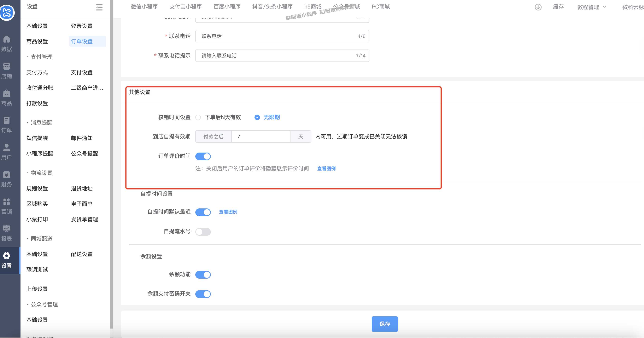This screenshot has height=338, width=644.
Task: Switch to h5商城 tab
Action: (x=313, y=7)
